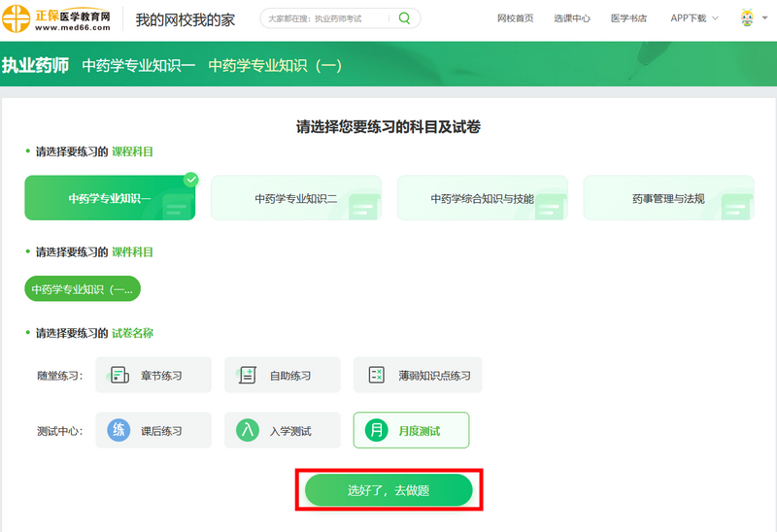Click 选好了，去做题 button
This screenshot has width=777, height=532.
click(388, 491)
